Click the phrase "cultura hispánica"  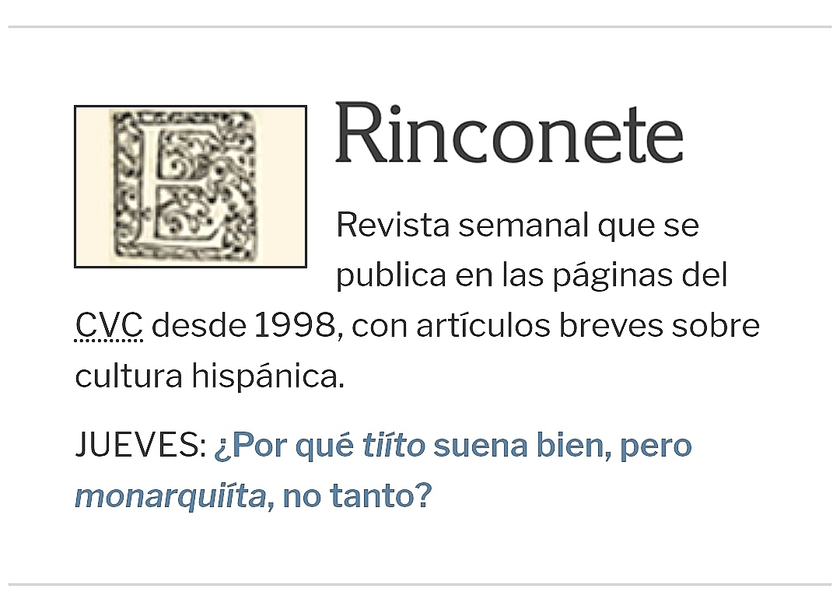pyautogui.click(x=208, y=376)
